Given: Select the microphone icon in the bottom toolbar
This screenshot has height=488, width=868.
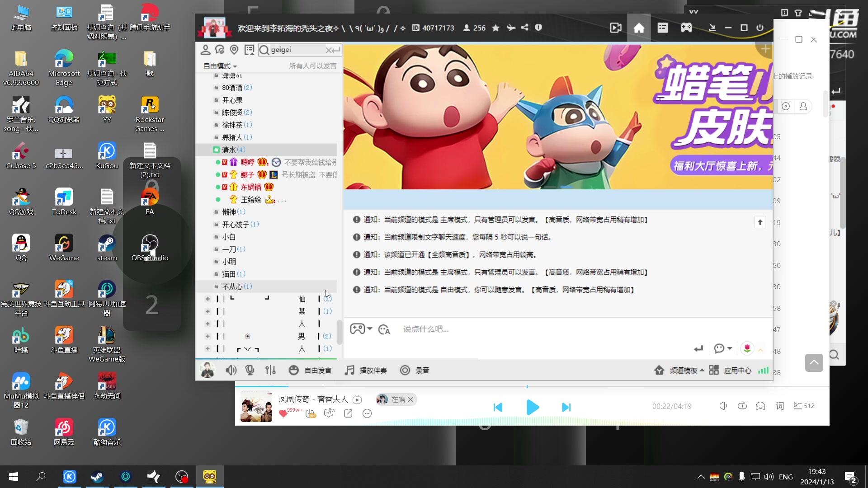Looking at the screenshot, I should [x=250, y=370].
